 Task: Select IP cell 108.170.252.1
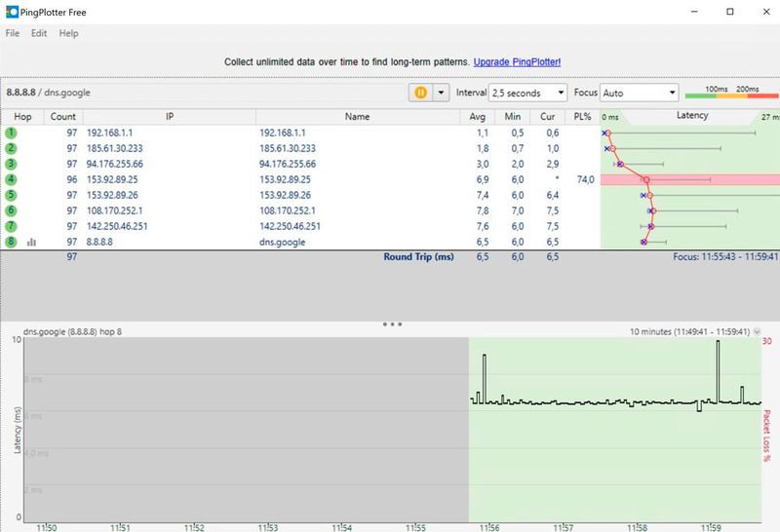coord(114,210)
